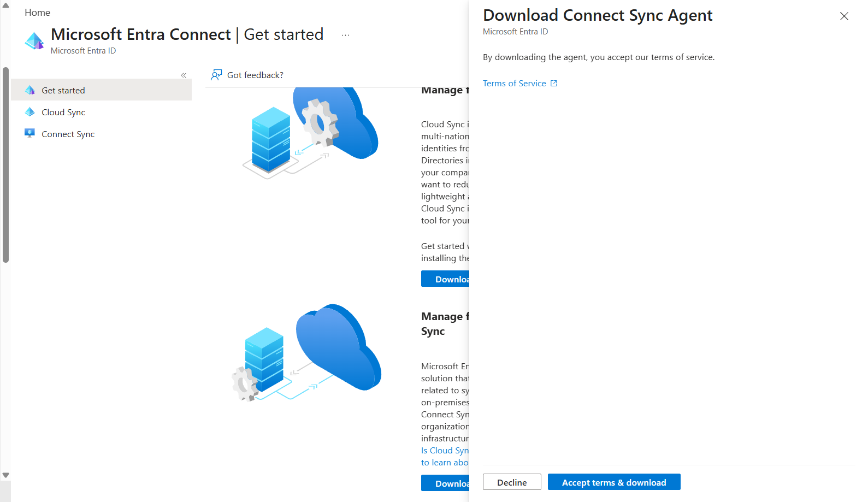This screenshot has height=502, width=868.
Task: Open the Got feedback? link
Action: pos(255,75)
